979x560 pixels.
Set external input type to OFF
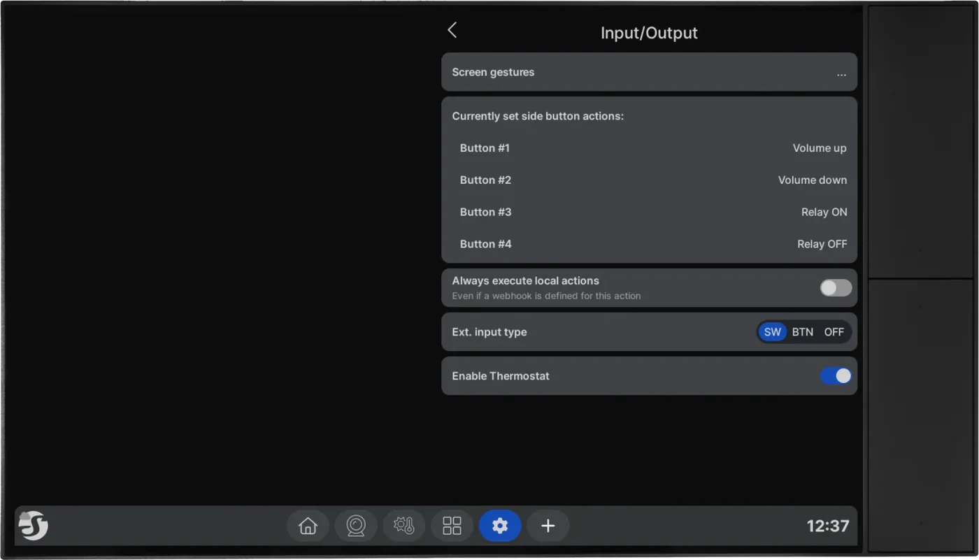coord(834,332)
